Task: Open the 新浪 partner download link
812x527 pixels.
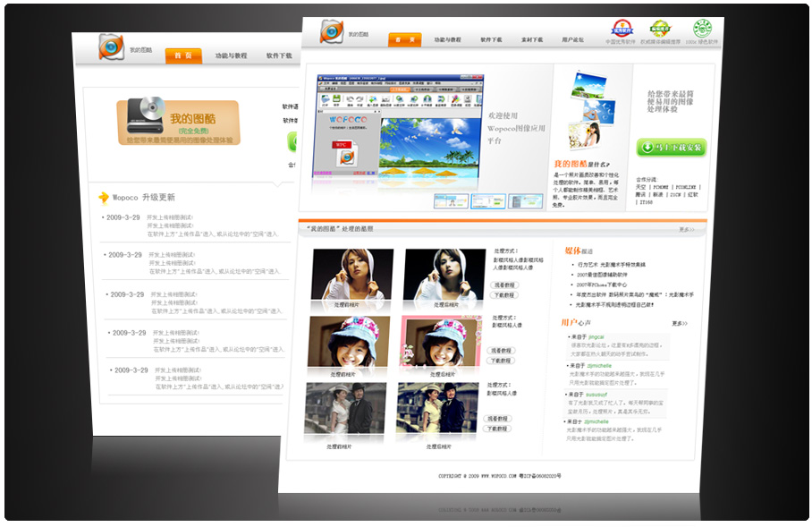Action: pos(657,195)
